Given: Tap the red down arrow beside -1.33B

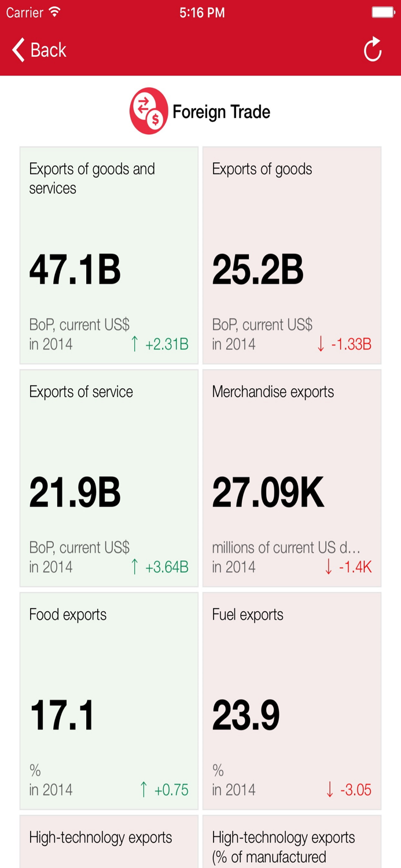Looking at the screenshot, I should pyautogui.click(x=321, y=344).
